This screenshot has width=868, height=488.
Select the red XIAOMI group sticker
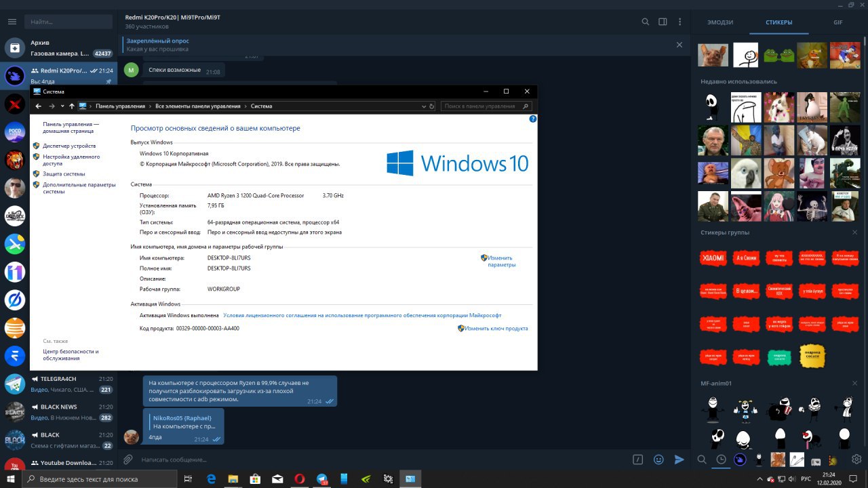click(x=713, y=258)
